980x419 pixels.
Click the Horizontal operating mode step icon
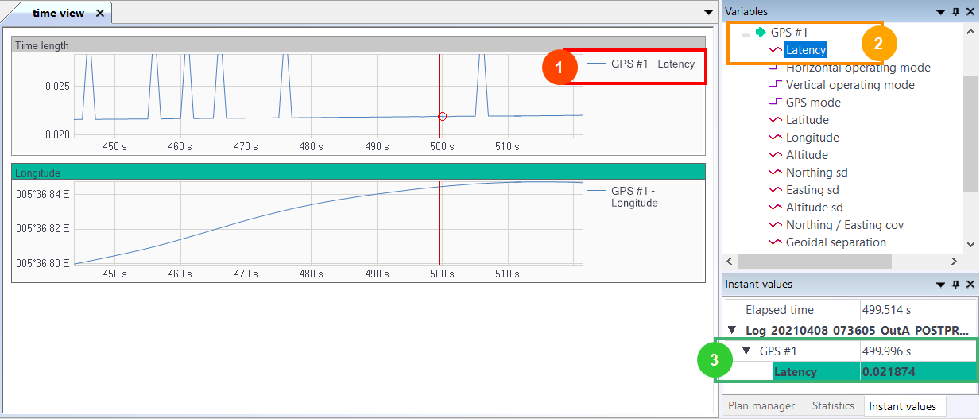(775, 68)
